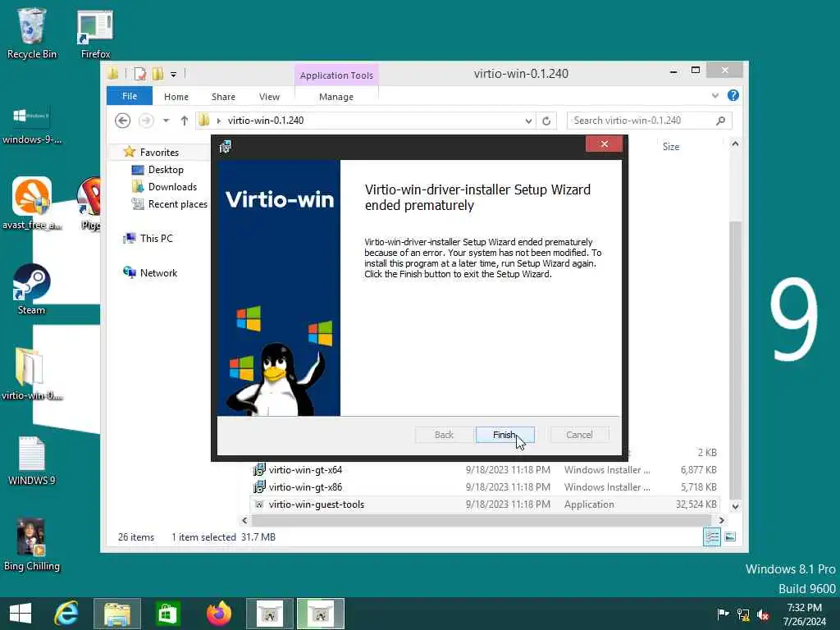Go forward in Explorer navigation
The width and height of the screenshot is (840, 630).
(x=146, y=121)
